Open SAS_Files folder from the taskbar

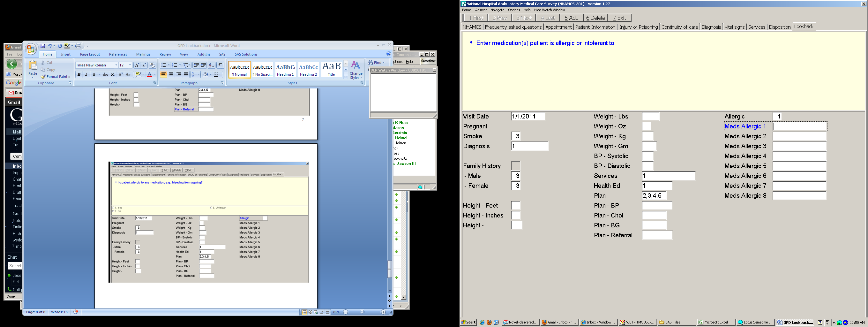(677, 322)
